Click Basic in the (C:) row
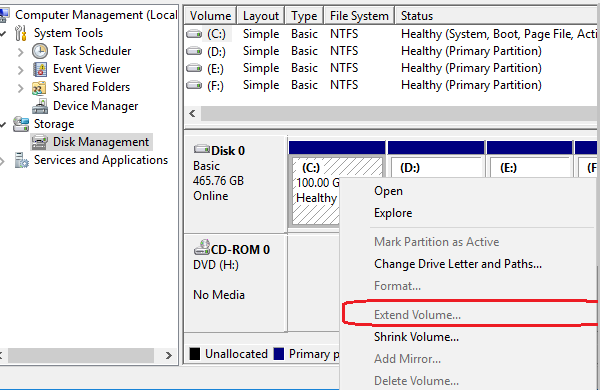Screen dimensions: 600x390 [304, 34]
